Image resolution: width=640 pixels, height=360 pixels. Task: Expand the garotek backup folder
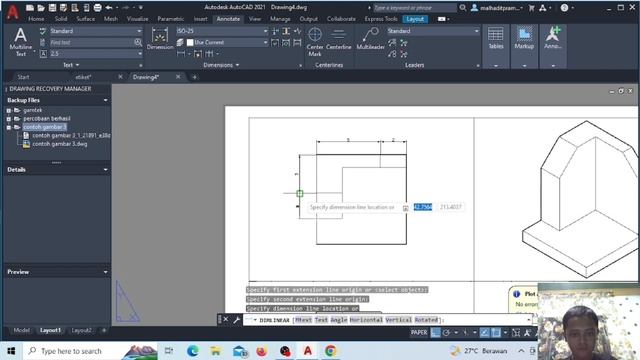(9, 110)
